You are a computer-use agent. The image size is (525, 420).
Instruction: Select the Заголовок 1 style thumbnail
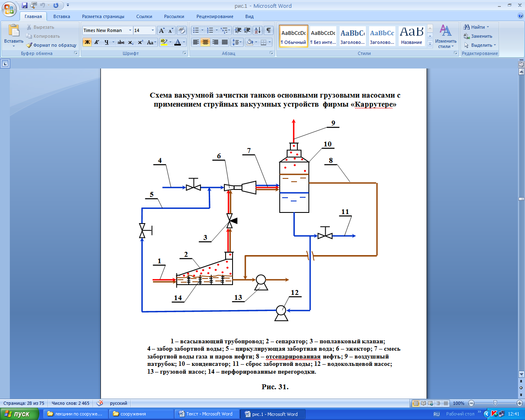(x=352, y=36)
